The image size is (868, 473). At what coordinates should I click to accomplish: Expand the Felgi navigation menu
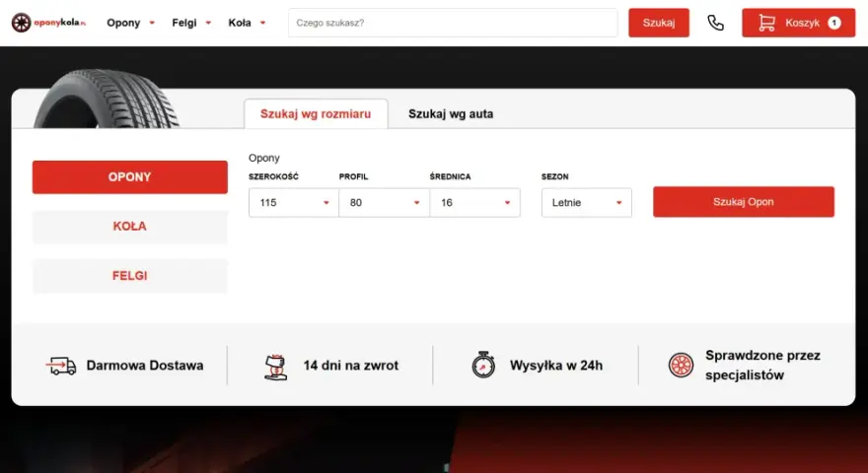pyautogui.click(x=191, y=23)
